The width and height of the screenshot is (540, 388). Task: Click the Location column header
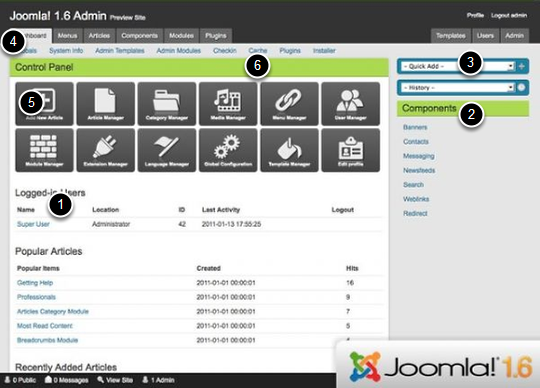coord(105,210)
